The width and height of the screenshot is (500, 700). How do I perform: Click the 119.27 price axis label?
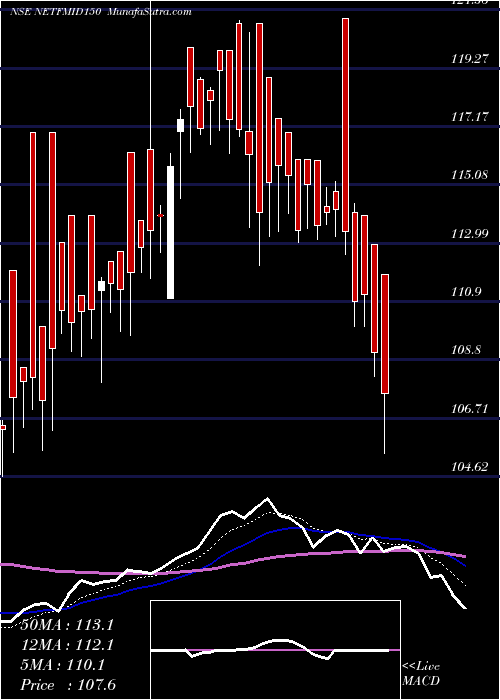tap(469, 58)
